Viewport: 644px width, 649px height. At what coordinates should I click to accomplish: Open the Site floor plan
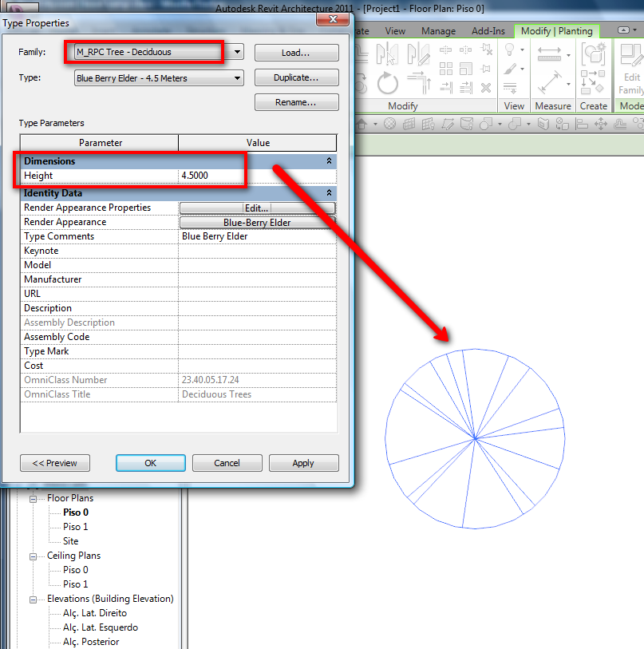(70, 541)
